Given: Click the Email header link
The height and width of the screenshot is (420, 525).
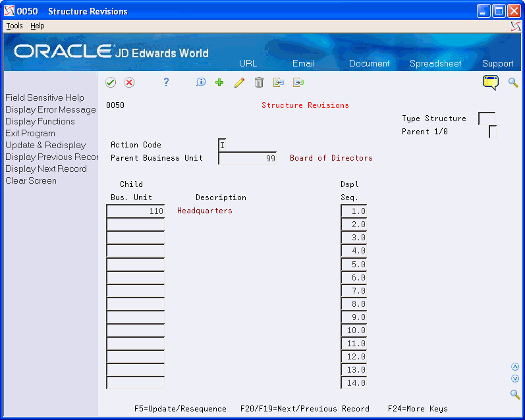Looking at the screenshot, I should click(x=304, y=63).
